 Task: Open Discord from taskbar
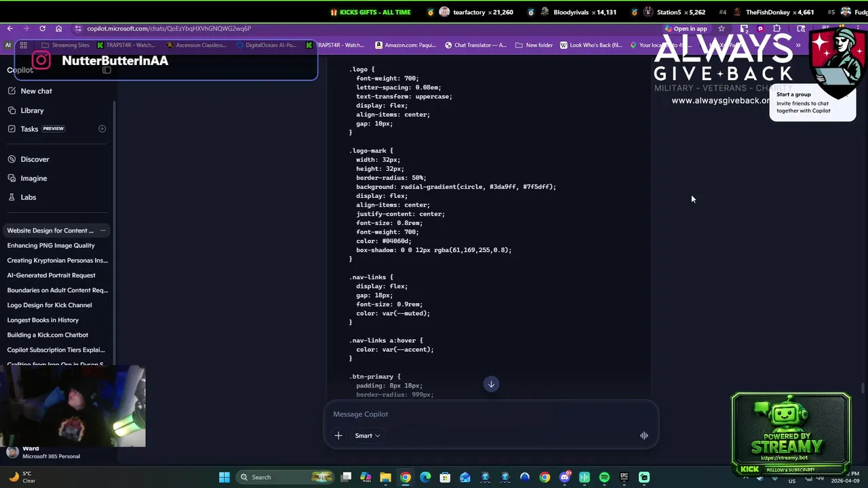tap(565, 477)
